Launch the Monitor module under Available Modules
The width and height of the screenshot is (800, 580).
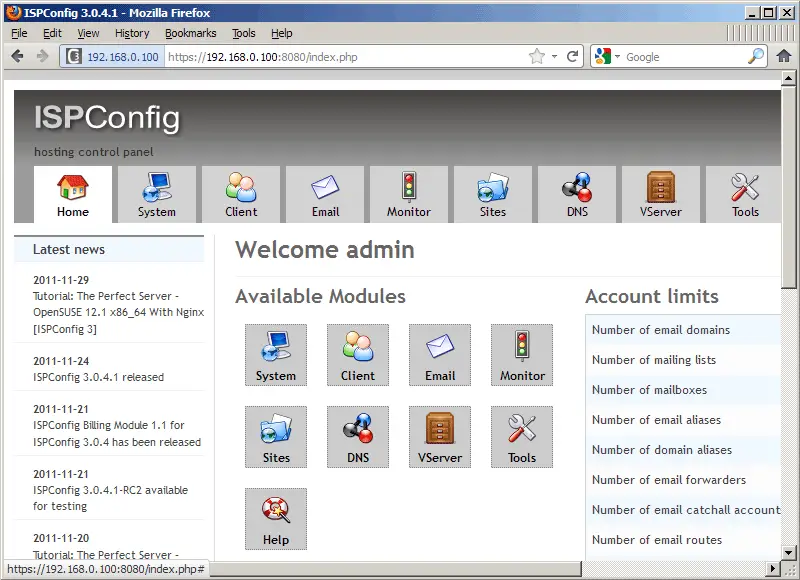[522, 355]
